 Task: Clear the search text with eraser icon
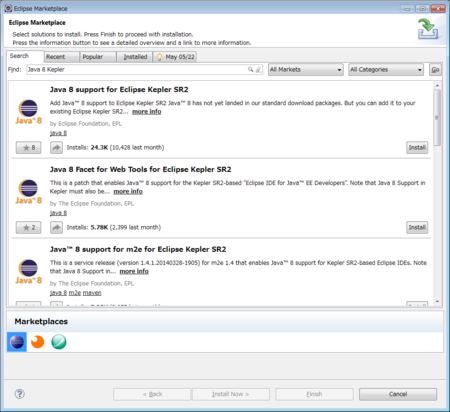pos(258,69)
